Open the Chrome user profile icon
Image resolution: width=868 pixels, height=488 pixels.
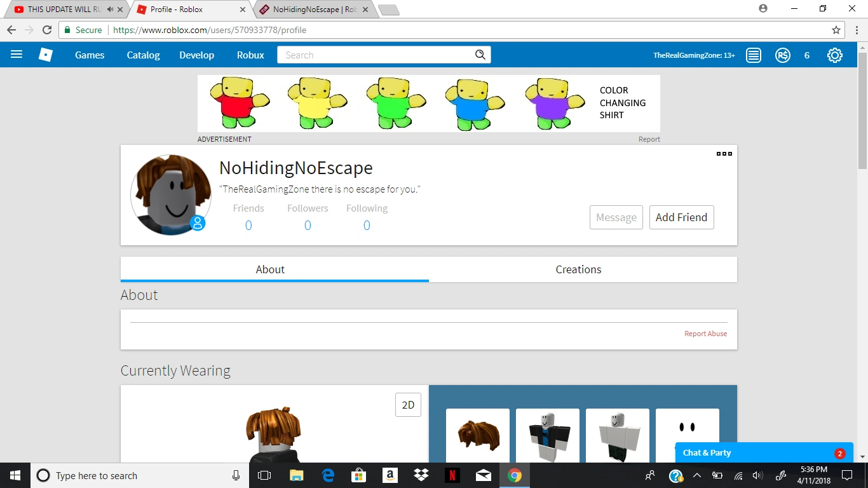[763, 8]
